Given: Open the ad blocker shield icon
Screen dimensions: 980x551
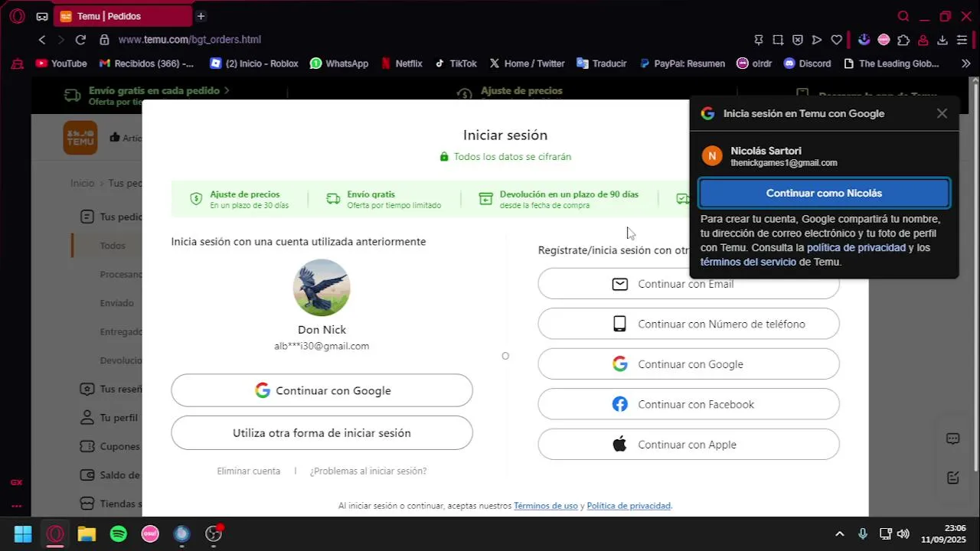Looking at the screenshot, I should coord(797,40).
